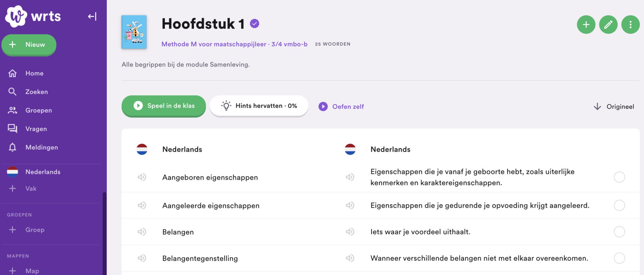Image resolution: width=644 pixels, height=275 pixels.
Task: Start Oefen zelf practice
Action: pos(341,106)
